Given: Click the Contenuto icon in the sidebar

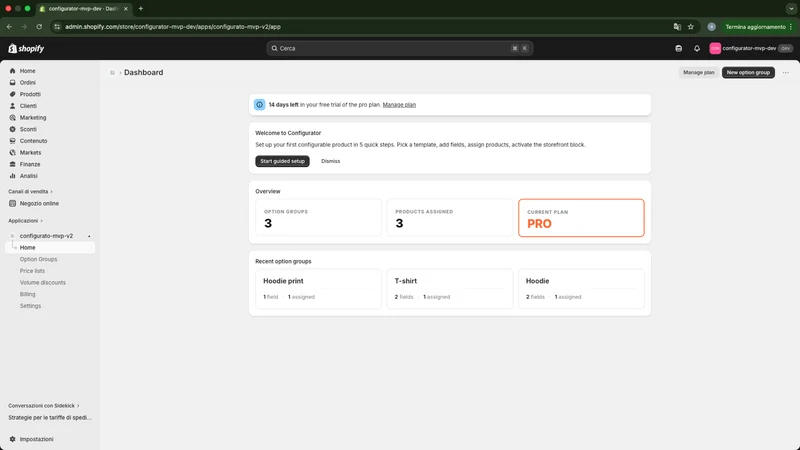Looking at the screenshot, I should 13,141.
